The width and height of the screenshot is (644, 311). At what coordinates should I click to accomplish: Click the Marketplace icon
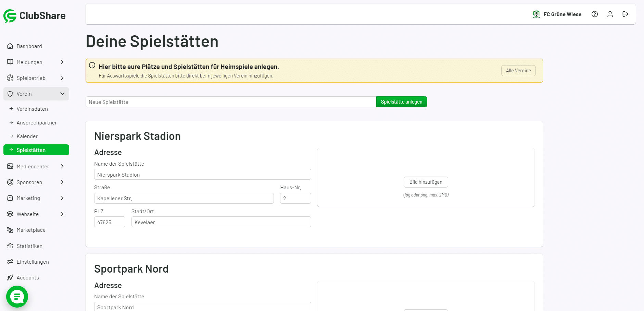pos(10,230)
